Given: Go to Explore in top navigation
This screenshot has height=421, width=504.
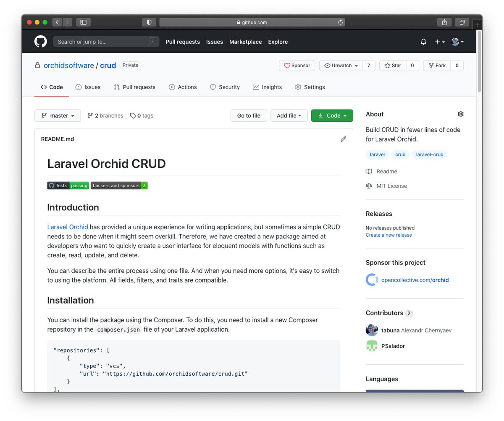Looking at the screenshot, I should click(278, 42).
